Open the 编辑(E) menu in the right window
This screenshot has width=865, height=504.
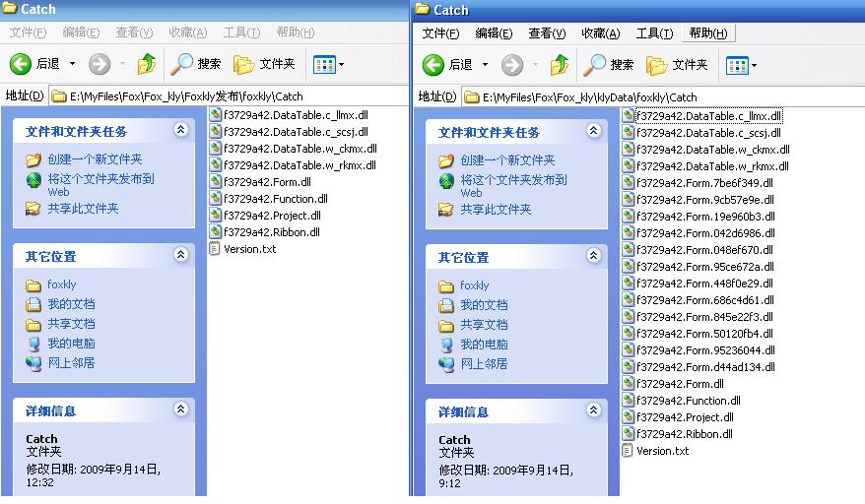point(494,33)
